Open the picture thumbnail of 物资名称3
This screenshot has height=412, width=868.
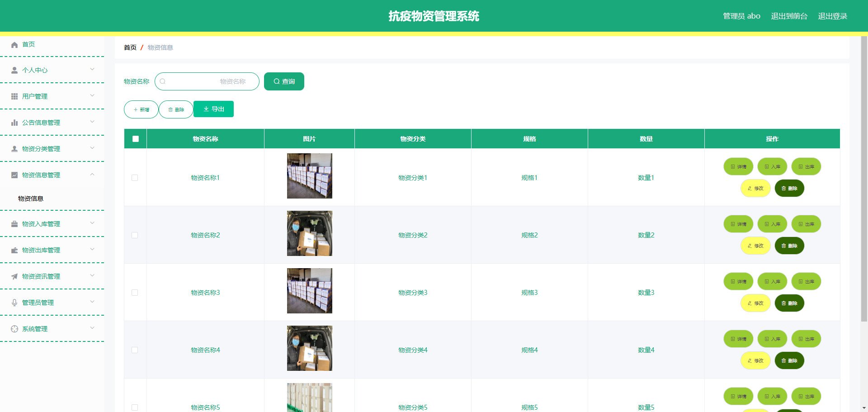pyautogui.click(x=310, y=291)
